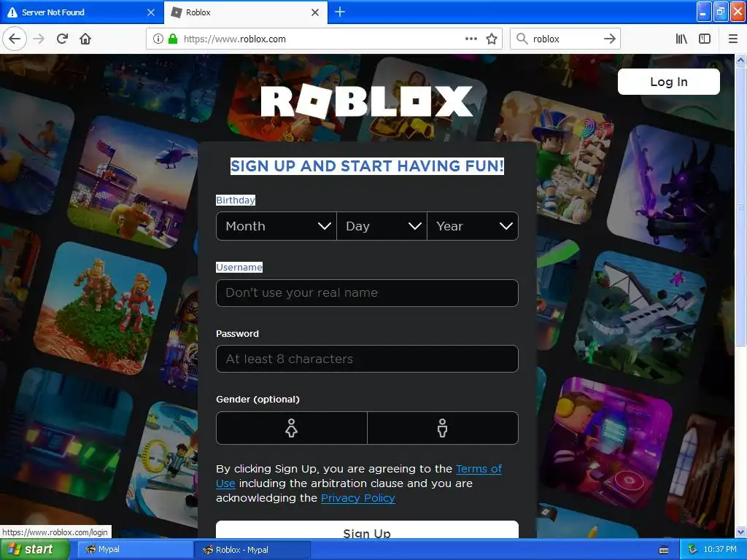Screen dimensions: 747x560
Task: Click the Sign Up button
Action: pos(367,530)
